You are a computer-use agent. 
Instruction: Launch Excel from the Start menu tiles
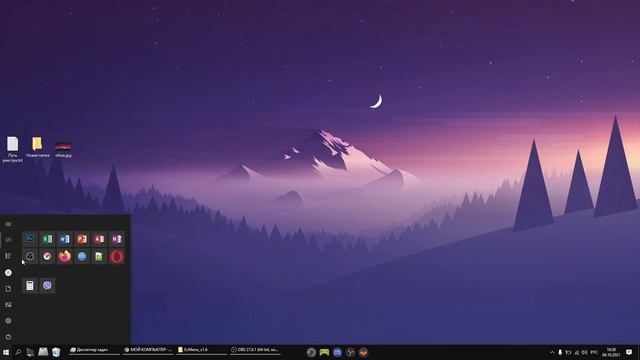pos(47,239)
